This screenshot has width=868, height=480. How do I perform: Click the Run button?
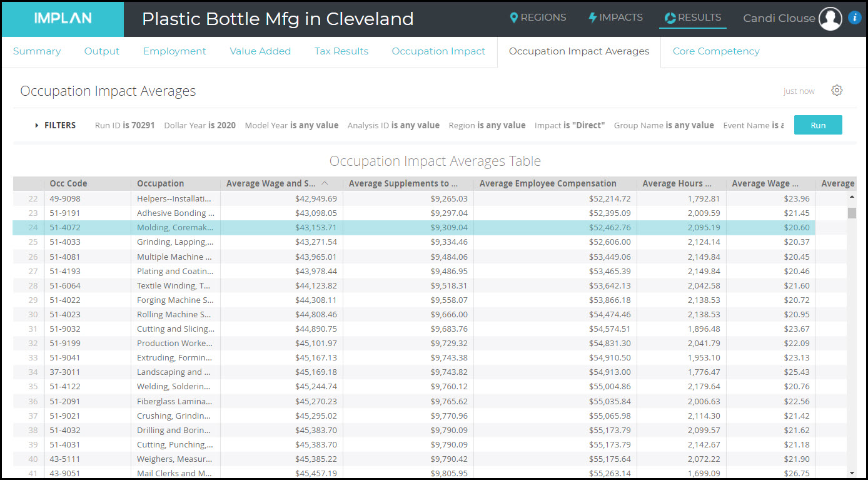pyautogui.click(x=818, y=125)
